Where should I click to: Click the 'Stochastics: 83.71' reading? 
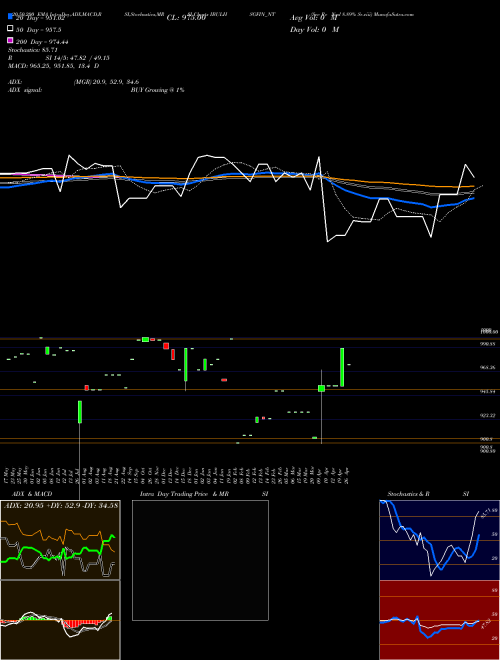coord(33,50)
